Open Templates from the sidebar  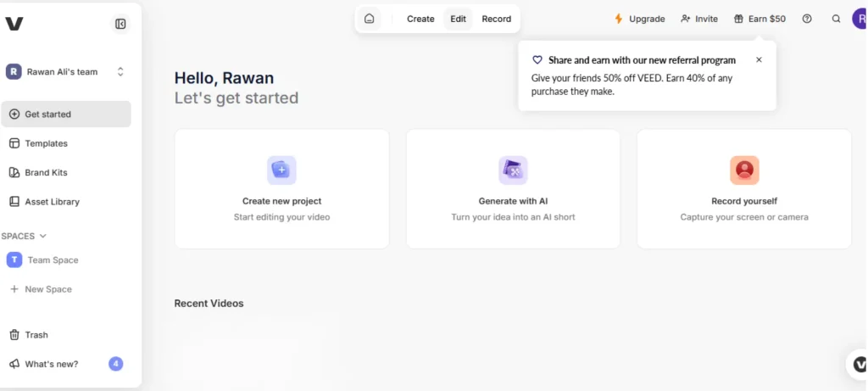coord(46,143)
